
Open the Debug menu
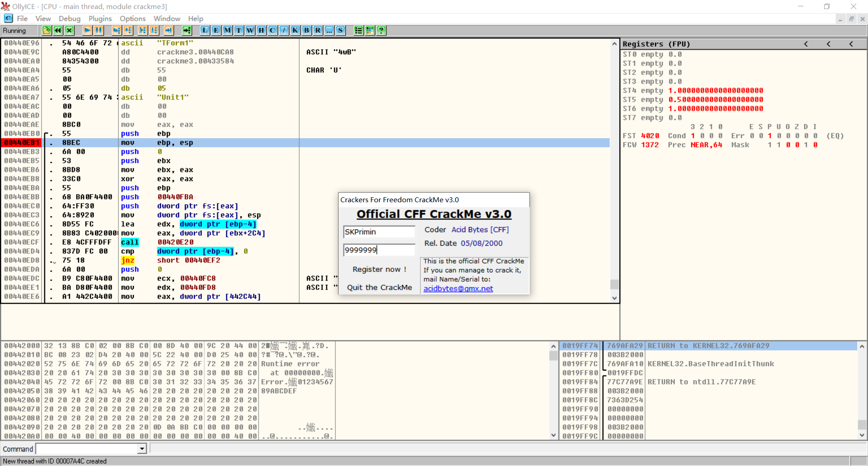pyautogui.click(x=69, y=19)
